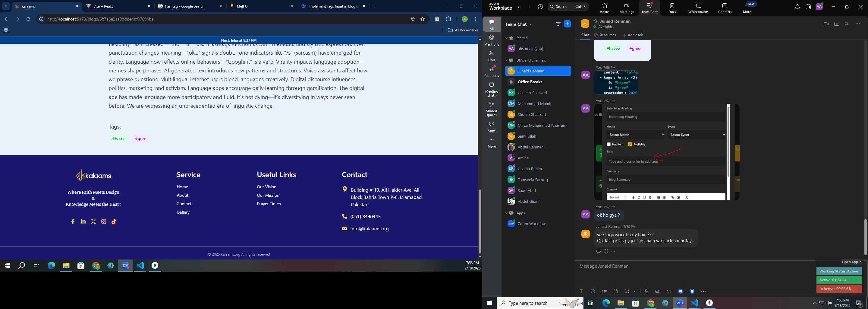Record audio message in composer
Screen dimensions: 868x309
[x=646, y=291]
